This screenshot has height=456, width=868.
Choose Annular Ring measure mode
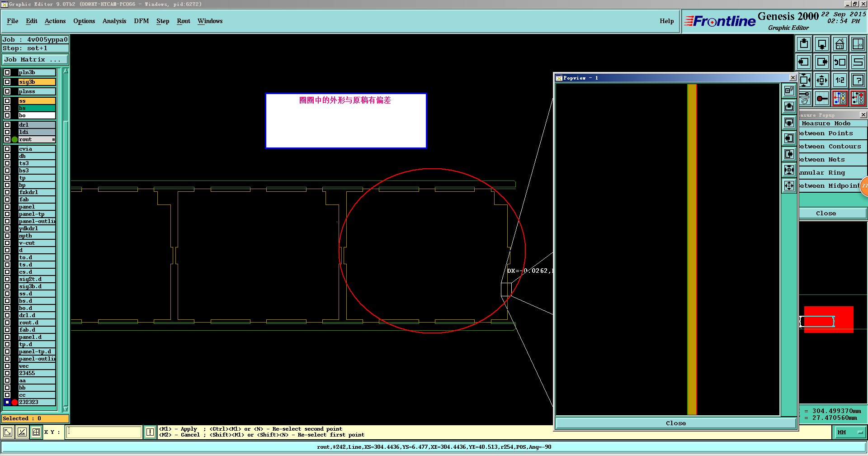pyautogui.click(x=833, y=173)
